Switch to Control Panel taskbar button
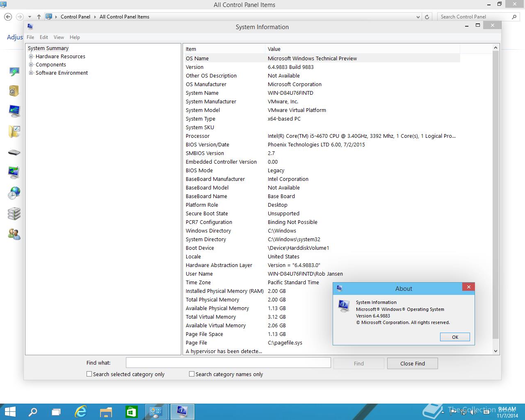 (156, 412)
